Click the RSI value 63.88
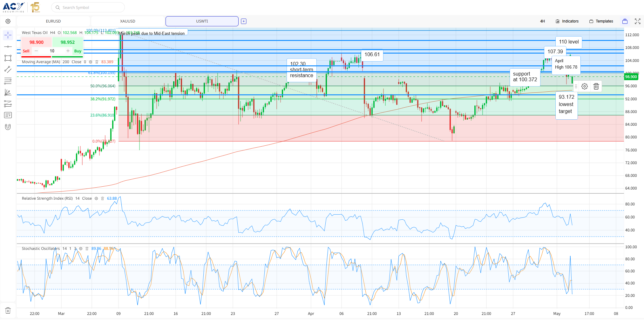644x320 pixels. [112, 198]
